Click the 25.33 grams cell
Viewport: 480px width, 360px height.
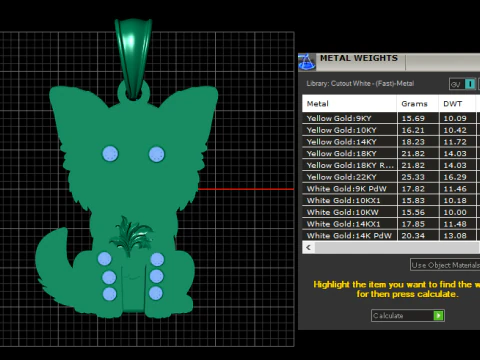(418, 177)
